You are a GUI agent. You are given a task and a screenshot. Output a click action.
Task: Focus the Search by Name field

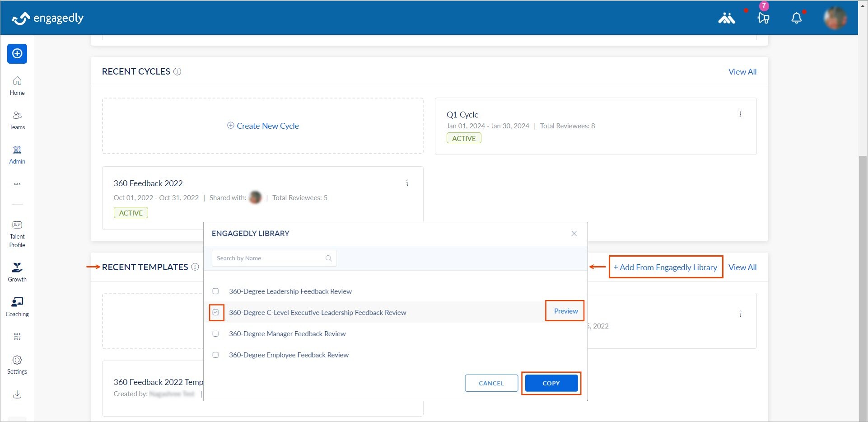(274, 258)
